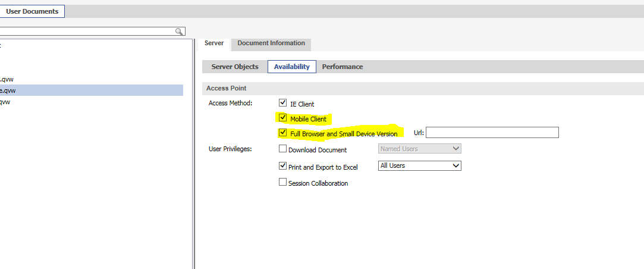
Task: Go to the Performance sub-tab
Action: tap(343, 67)
